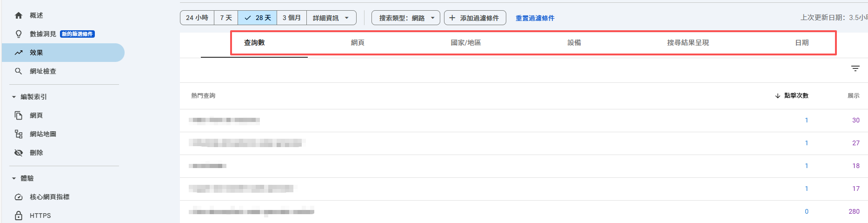The height and width of the screenshot is (223, 868).
Task: Click the 重置過濾條件 link
Action: 535,18
